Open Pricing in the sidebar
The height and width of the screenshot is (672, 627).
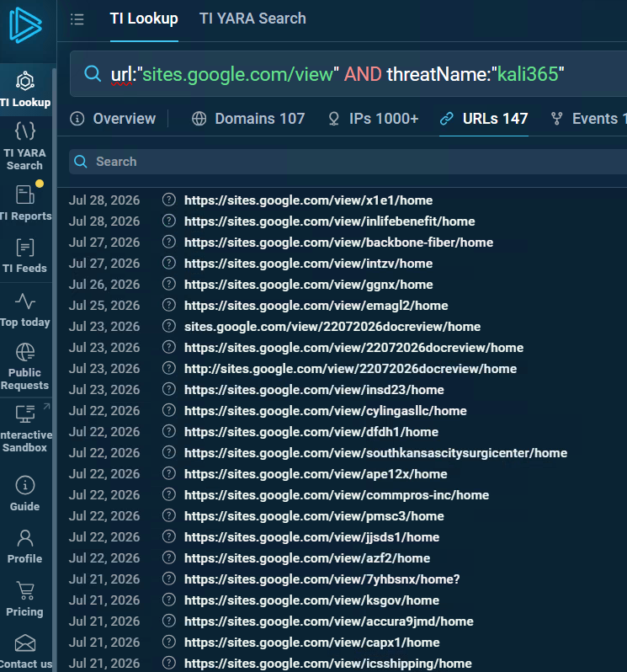tap(25, 599)
